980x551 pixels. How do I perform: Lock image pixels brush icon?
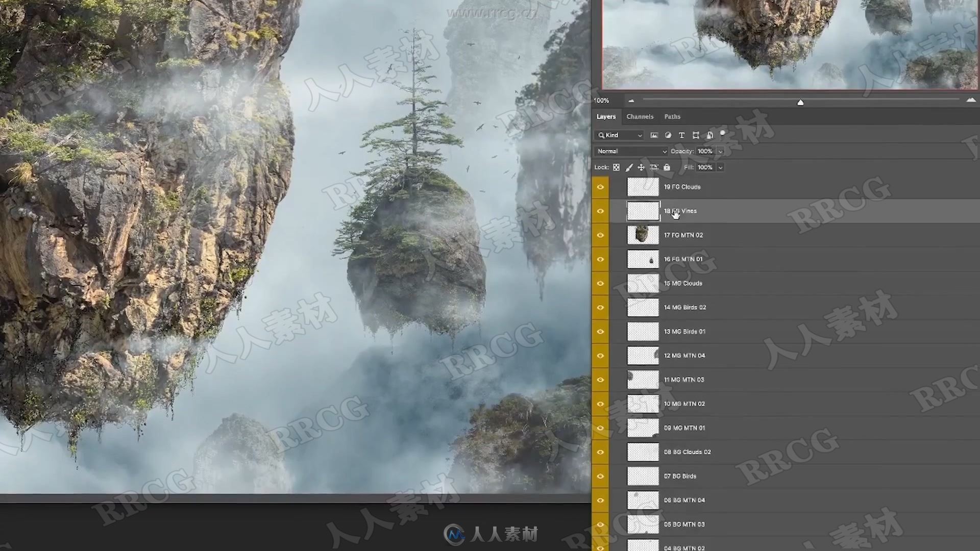629,167
